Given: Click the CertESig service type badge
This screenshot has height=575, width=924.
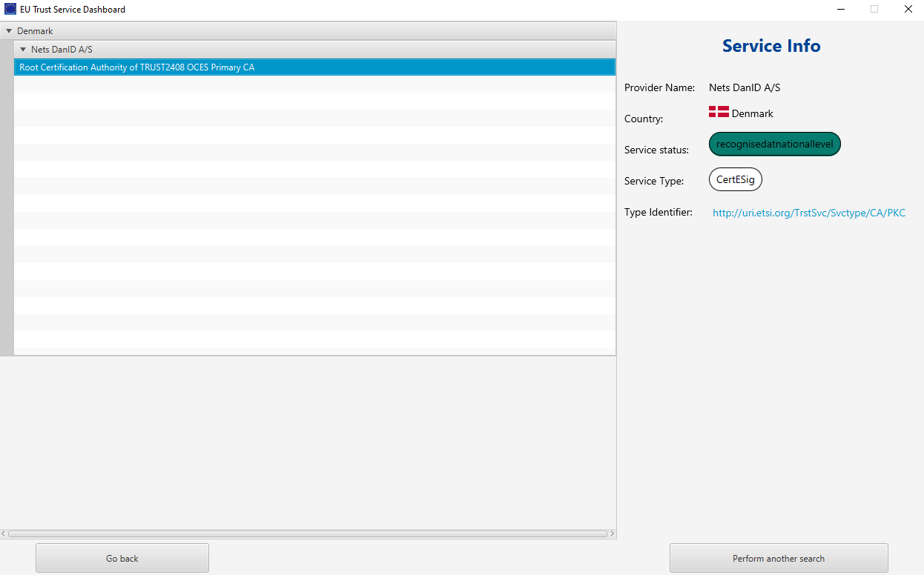Looking at the screenshot, I should (736, 179).
